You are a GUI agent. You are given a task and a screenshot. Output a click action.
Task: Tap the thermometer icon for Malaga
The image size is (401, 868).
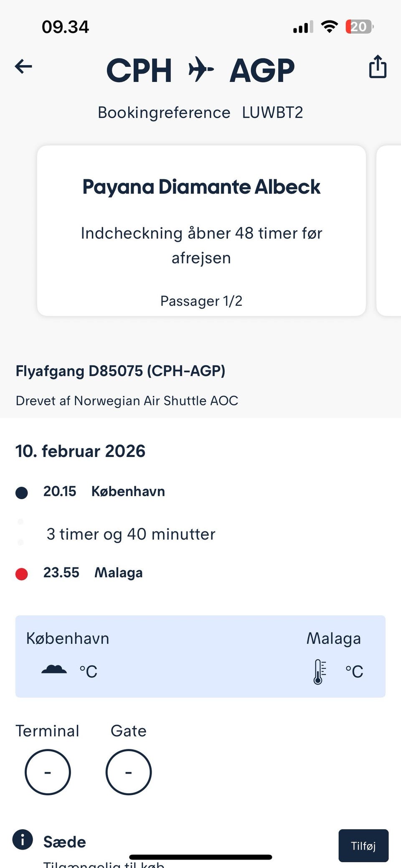[319, 671]
